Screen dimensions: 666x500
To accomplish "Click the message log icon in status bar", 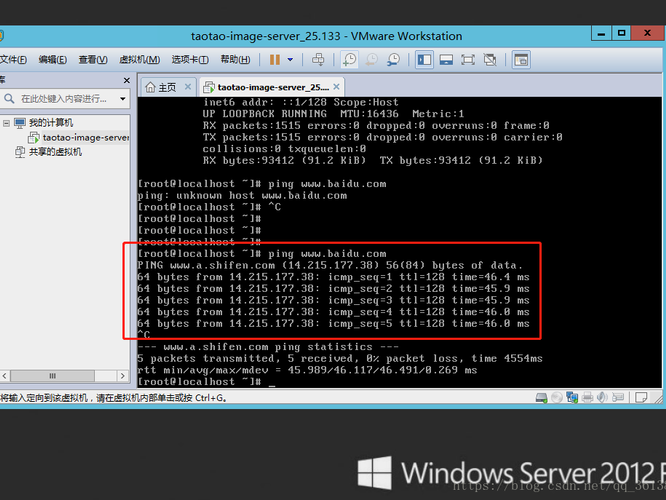I will click(641, 398).
